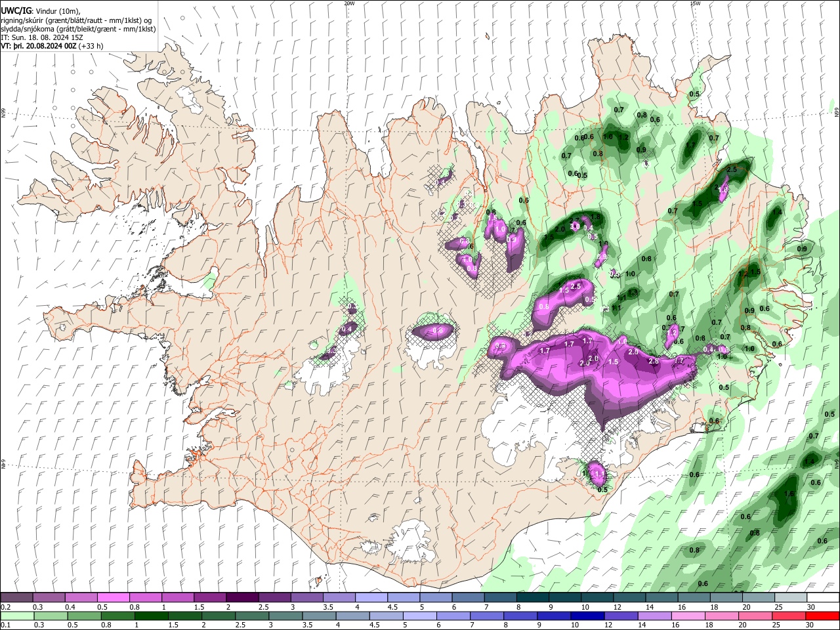This screenshot has height=630, width=840.
Task: Click the pale grey 25–30 top-row legend swatch
Action: coord(791,598)
